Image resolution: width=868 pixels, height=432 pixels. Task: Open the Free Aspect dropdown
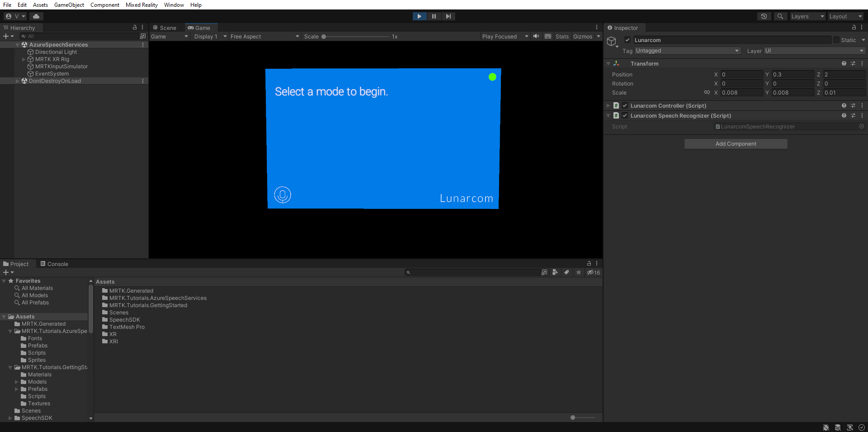(x=265, y=37)
